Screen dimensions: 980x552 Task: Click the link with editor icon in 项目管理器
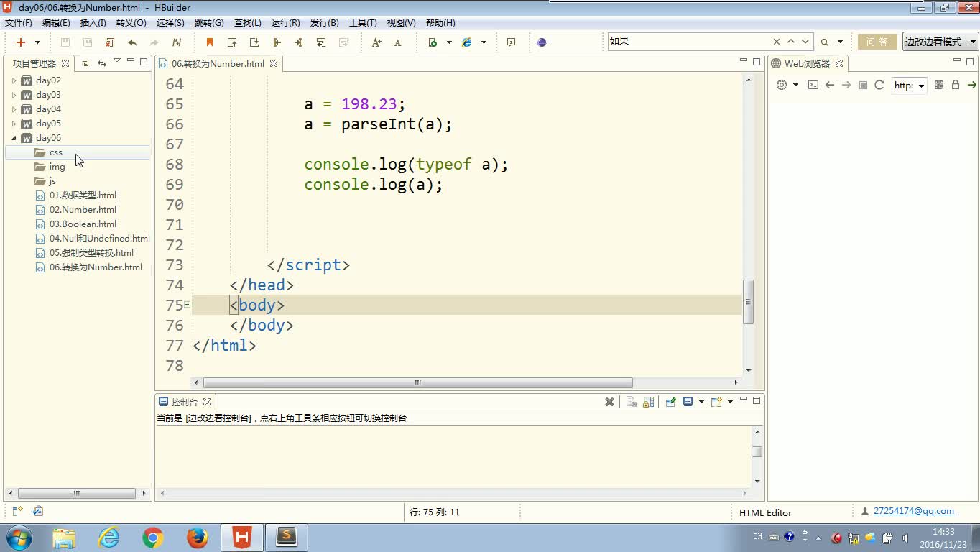click(x=101, y=63)
